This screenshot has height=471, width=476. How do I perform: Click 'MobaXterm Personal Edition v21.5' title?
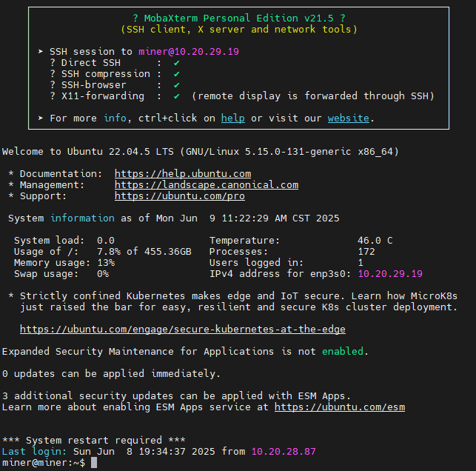(238, 19)
